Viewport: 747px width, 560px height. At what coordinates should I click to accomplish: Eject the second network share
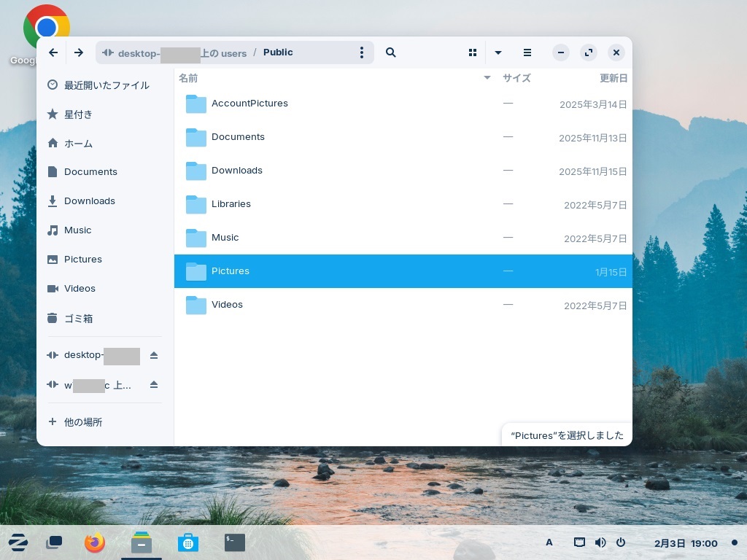154,384
